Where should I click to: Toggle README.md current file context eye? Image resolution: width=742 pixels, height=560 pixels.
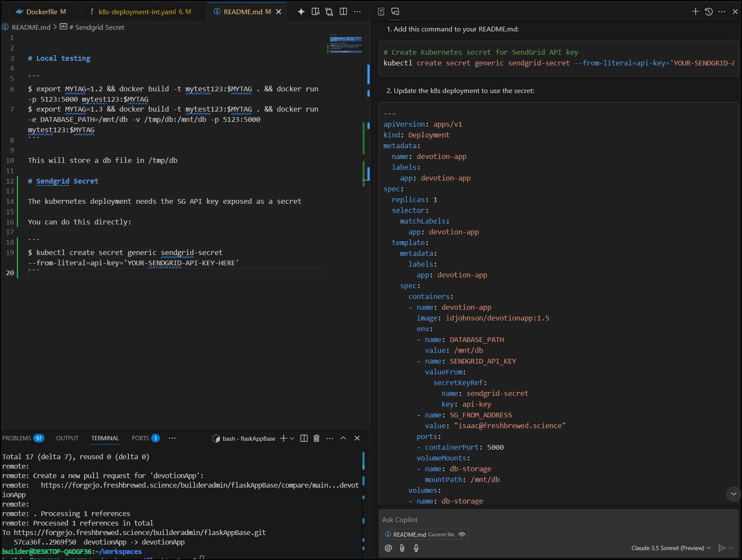[x=462, y=535]
